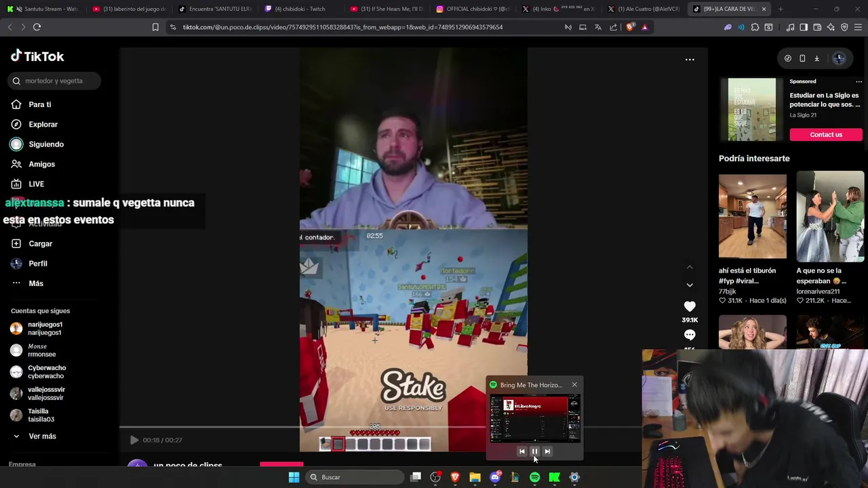Image resolution: width=868 pixels, height=488 pixels.
Task: Open the lorenarivera211 author link
Action: click(818, 291)
